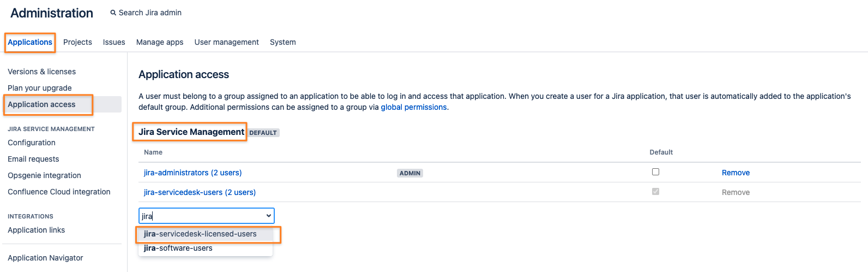
Task: Open the Applications tab
Action: (30, 42)
